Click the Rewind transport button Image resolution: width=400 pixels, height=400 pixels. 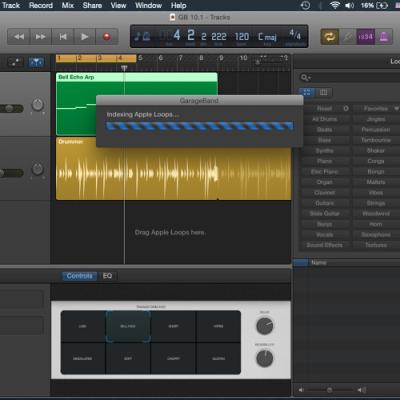click(19, 37)
